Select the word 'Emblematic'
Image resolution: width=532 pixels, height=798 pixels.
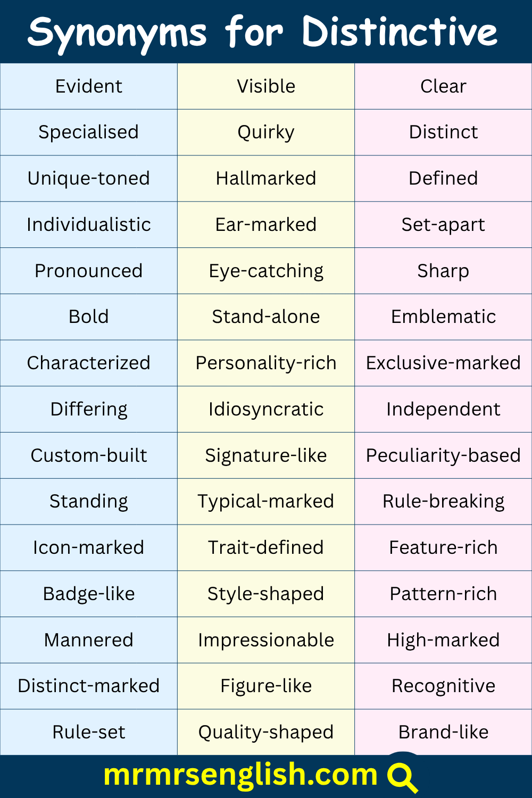pyautogui.click(x=443, y=317)
